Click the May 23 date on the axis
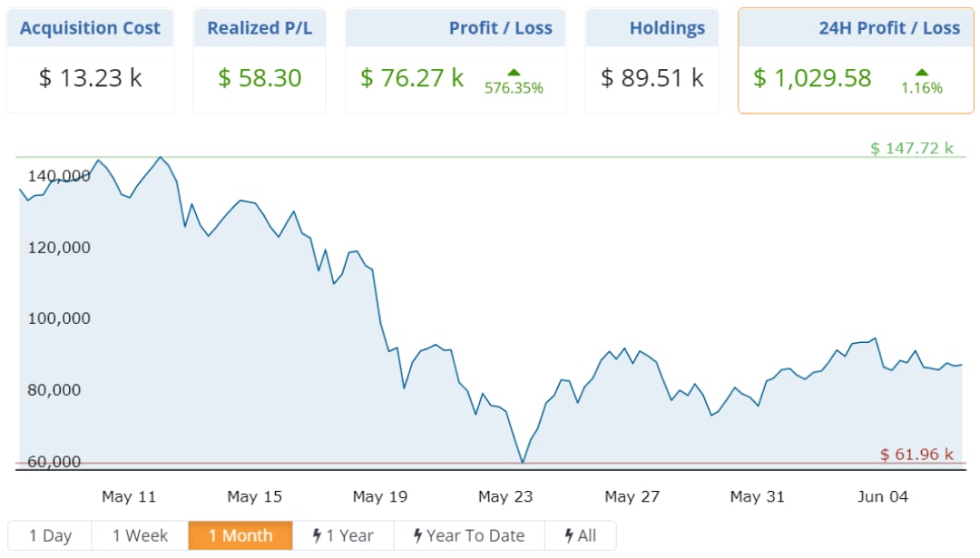 505,496
